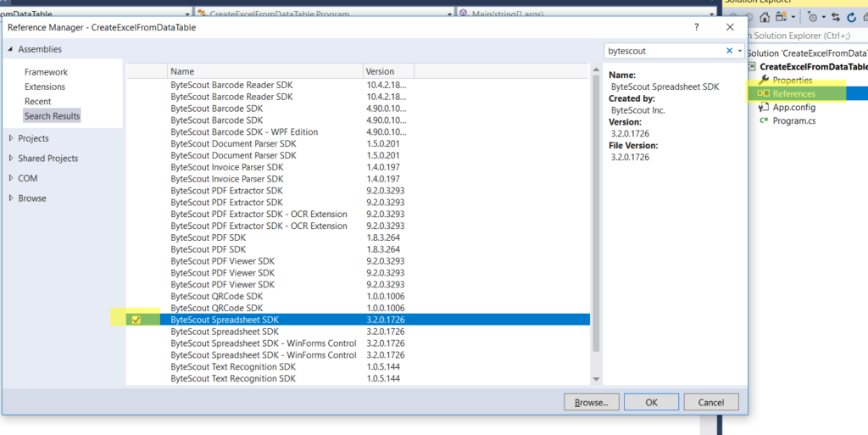
Task: Click the wrench icon beside Properties
Action: pos(764,81)
